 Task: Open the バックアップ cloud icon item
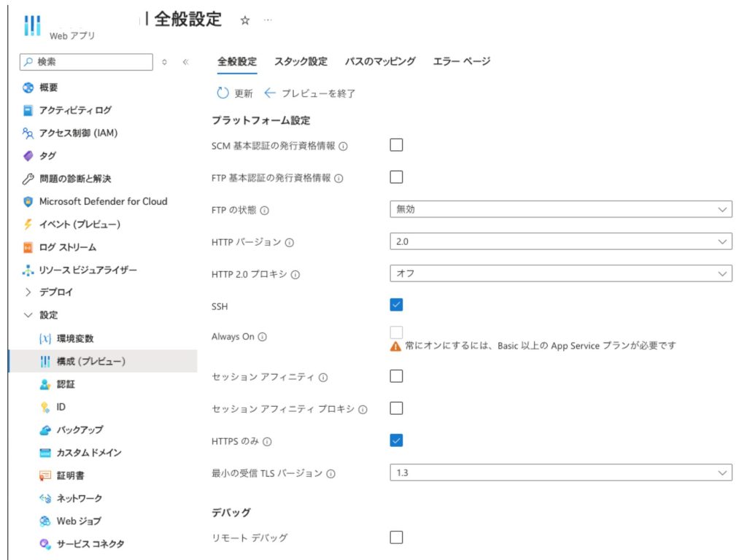(44, 430)
